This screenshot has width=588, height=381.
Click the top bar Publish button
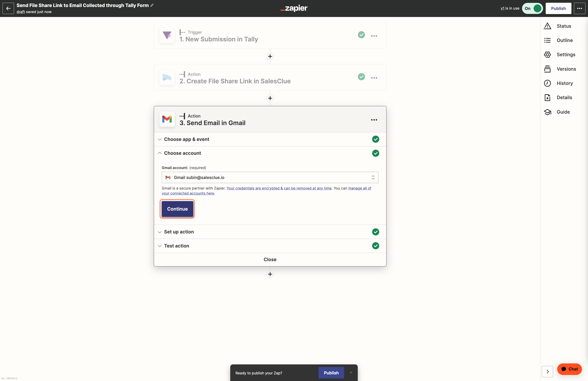pyautogui.click(x=558, y=8)
